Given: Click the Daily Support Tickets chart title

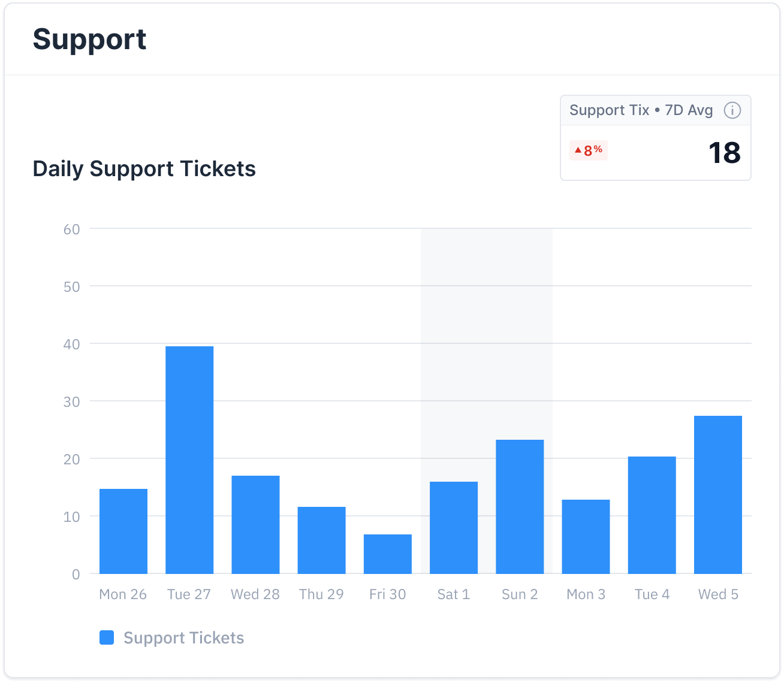Looking at the screenshot, I should click(x=144, y=169).
